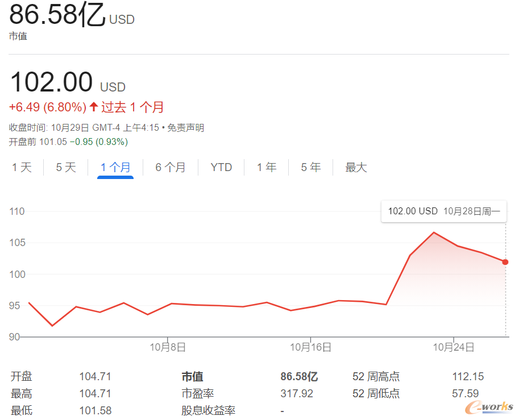Click the large 86.58亿 market cap figure

[x=57, y=15]
